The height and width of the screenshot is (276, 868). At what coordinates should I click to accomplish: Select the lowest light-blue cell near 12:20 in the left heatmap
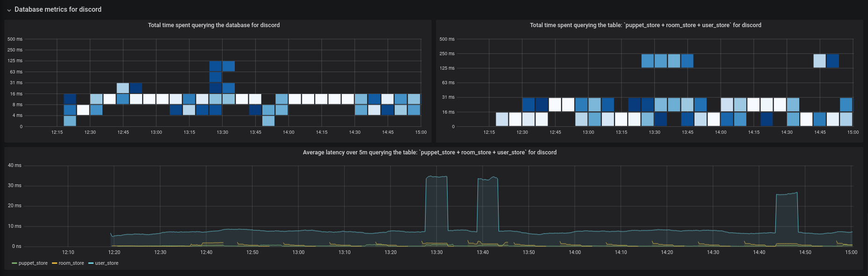click(x=70, y=121)
